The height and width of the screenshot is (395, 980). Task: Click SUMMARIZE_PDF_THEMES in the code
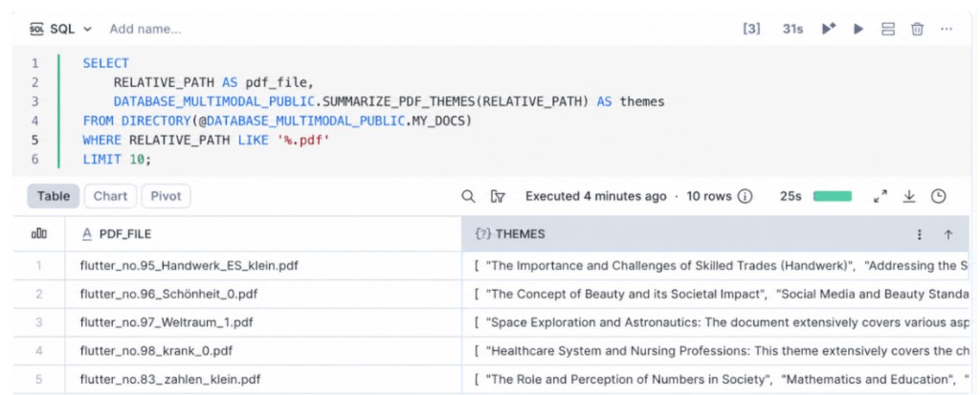pos(399,101)
